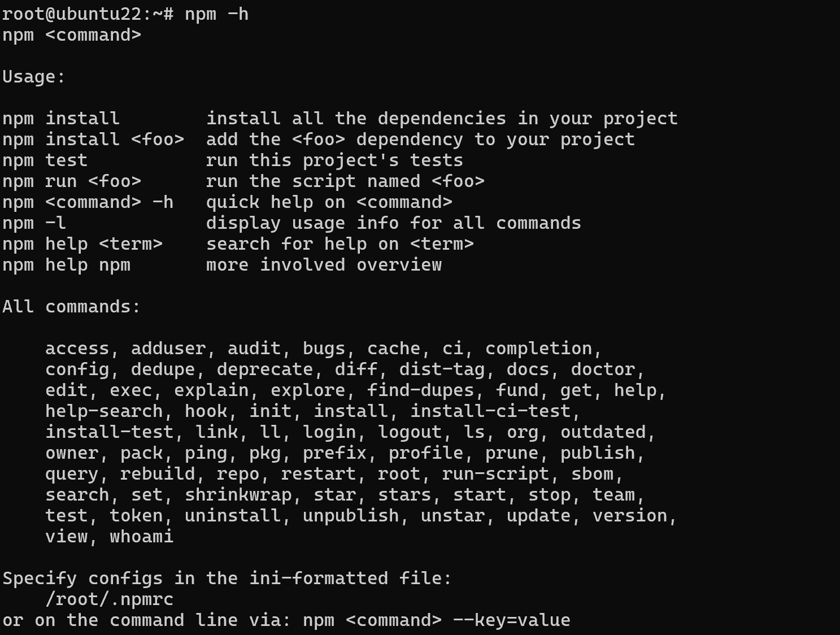Click the 'dist-tag' command name

(442, 369)
